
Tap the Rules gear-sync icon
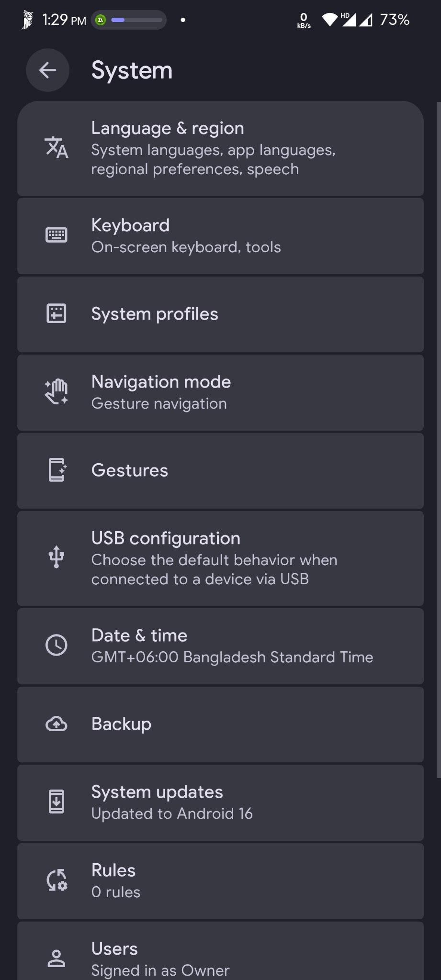tap(57, 880)
